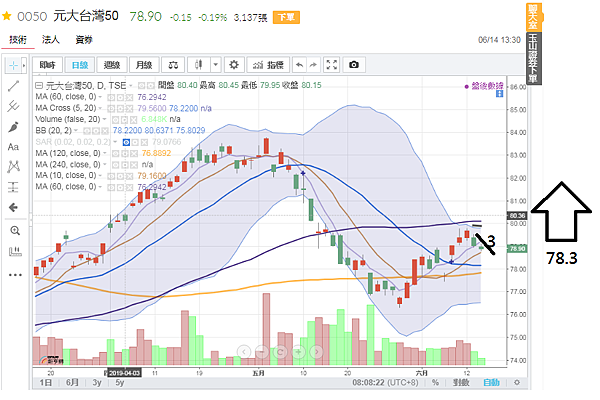Collapse the 元大台灣50 indicator legend

40,86
